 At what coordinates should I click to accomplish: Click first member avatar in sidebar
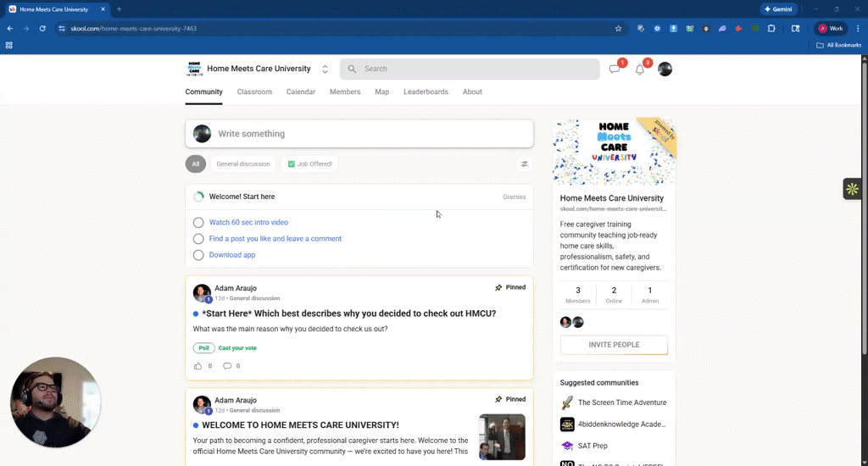(565, 322)
